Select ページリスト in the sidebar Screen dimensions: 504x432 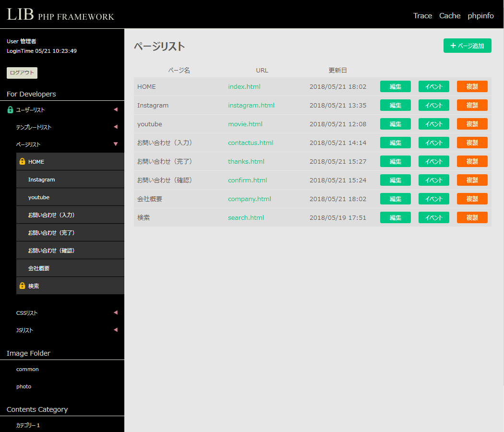(28, 144)
